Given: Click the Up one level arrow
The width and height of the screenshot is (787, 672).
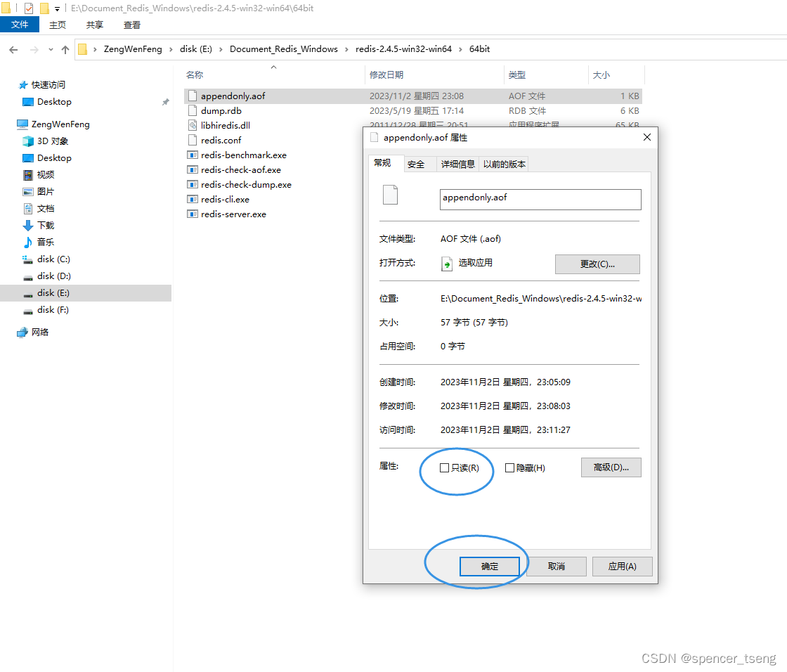Looking at the screenshot, I should point(65,49).
